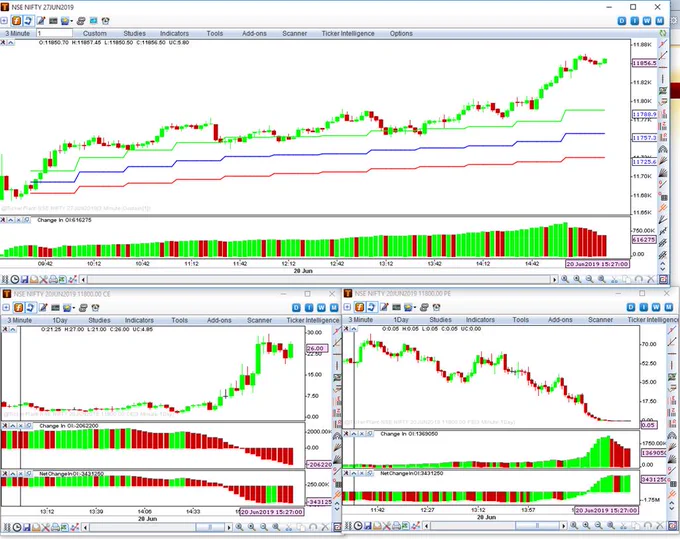Switch CE chart to Daily with D button
The height and width of the screenshot is (539, 680).
[296, 308]
